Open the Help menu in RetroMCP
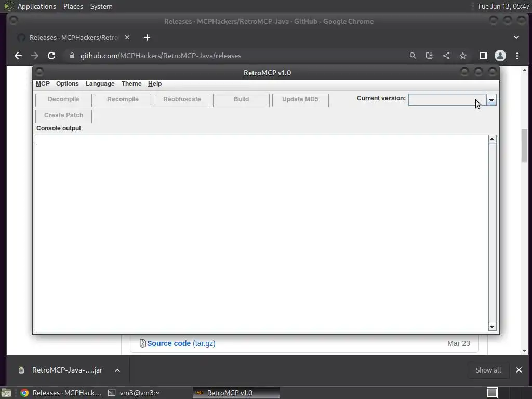This screenshot has height=399, width=532. point(155,84)
